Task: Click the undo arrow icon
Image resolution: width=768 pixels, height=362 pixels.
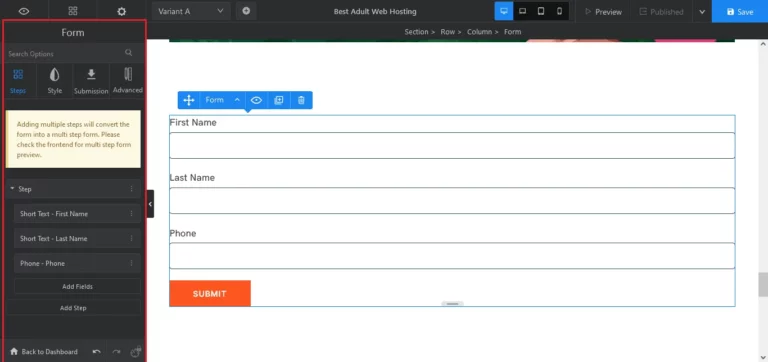Action: tap(96, 352)
